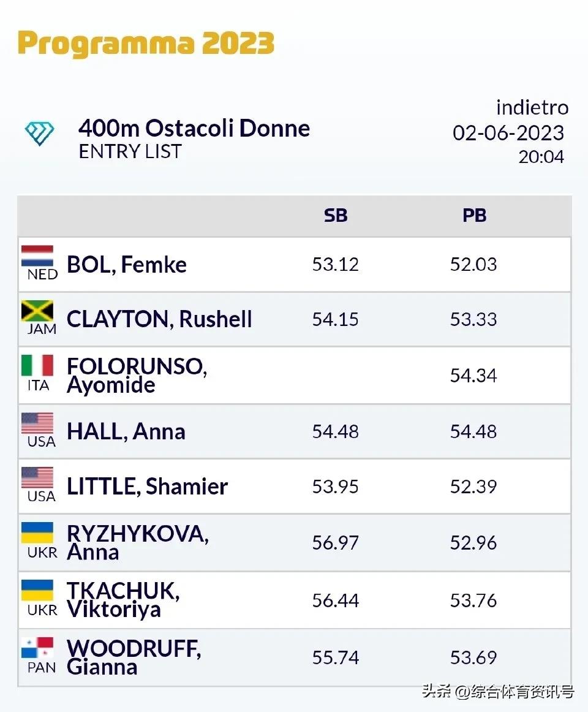Click Femke Bol's 52.03 personal best
Screen dimensions: 588x712
click(x=473, y=265)
